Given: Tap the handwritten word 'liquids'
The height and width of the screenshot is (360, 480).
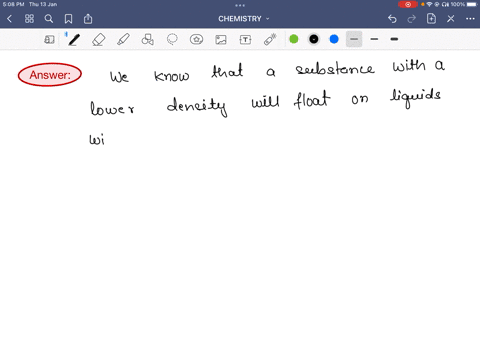Looking at the screenshot, I should (x=416, y=98).
